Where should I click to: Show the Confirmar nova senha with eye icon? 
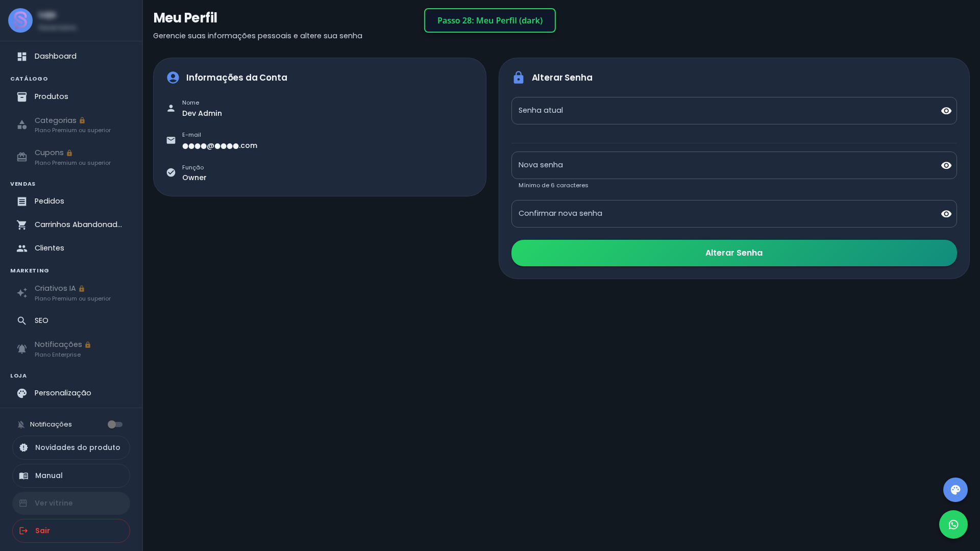tap(946, 214)
